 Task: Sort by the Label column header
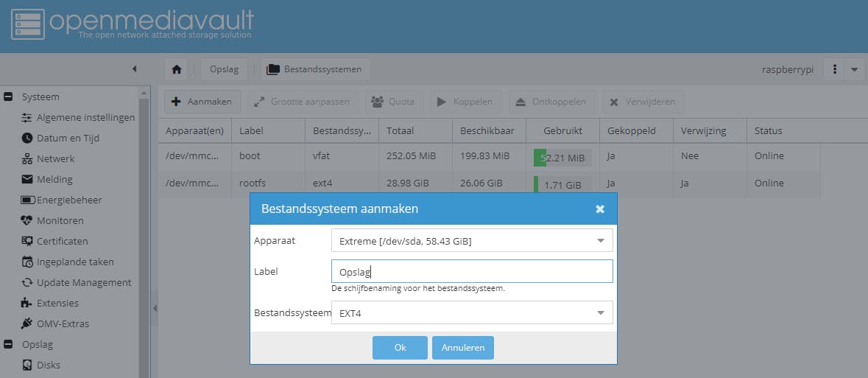(269, 131)
